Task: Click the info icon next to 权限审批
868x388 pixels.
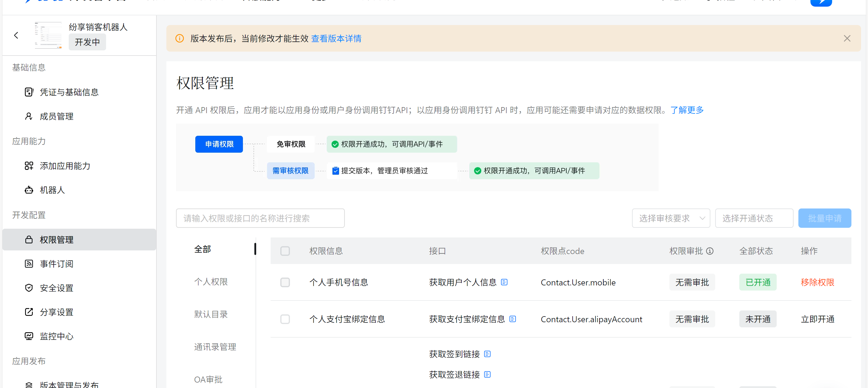Action: [710, 251]
